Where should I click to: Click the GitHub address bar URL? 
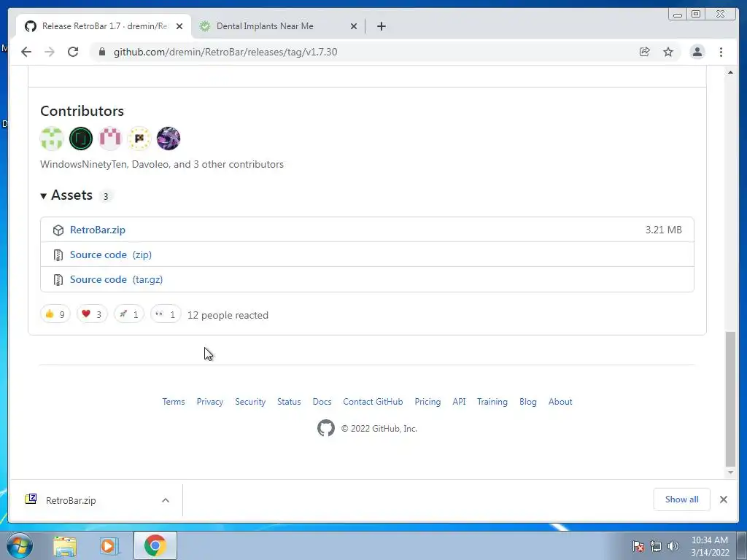[225, 52]
